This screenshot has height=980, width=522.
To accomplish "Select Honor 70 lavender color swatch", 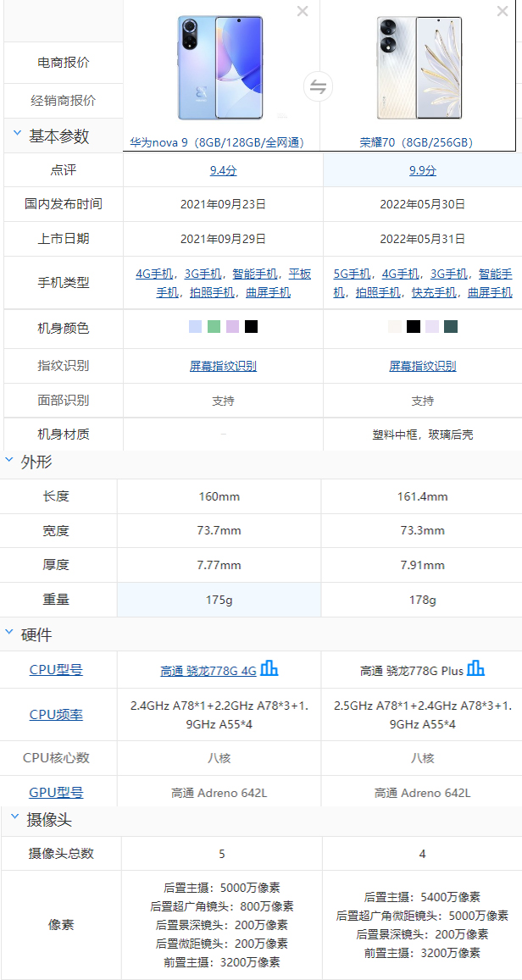I will click(x=432, y=326).
